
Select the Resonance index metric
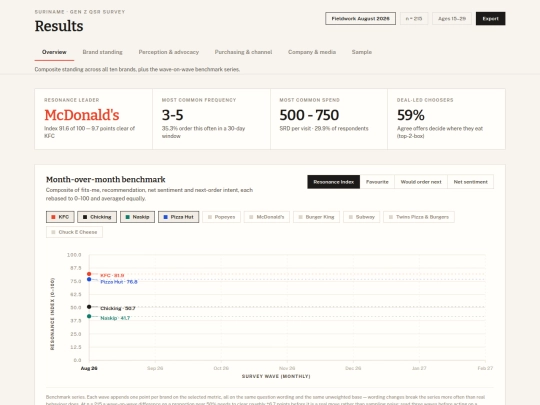point(333,182)
